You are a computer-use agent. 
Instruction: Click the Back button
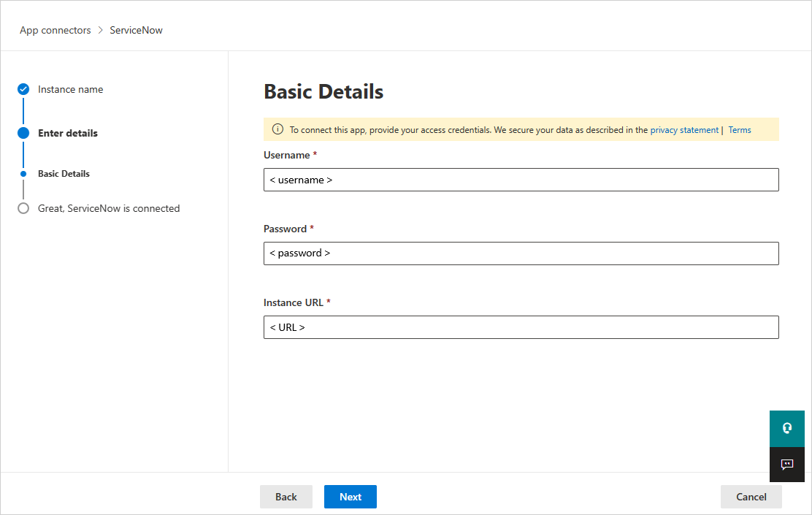click(x=286, y=496)
